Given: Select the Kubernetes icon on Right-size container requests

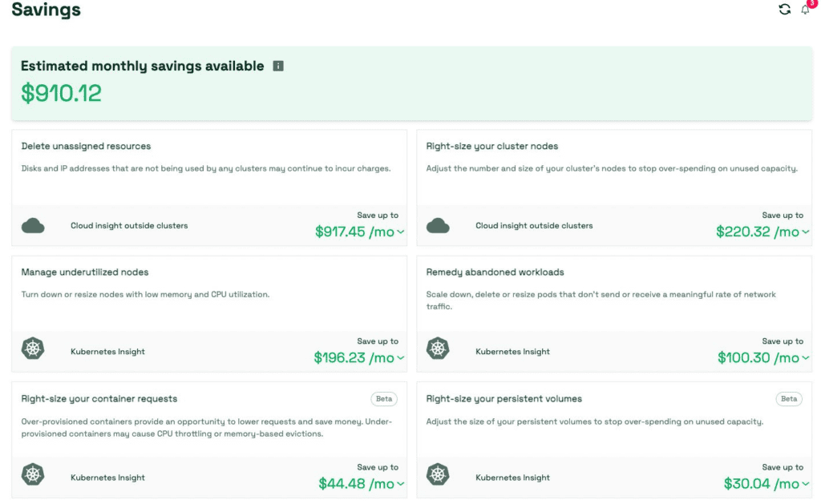Looking at the screenshot, I should click(33, 474).
